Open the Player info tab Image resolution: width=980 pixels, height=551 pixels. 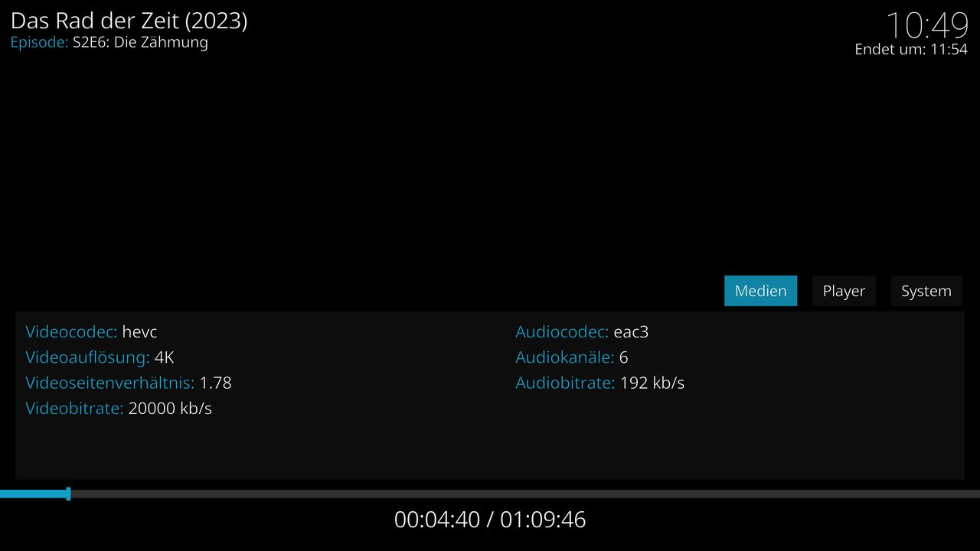(844, 291)
